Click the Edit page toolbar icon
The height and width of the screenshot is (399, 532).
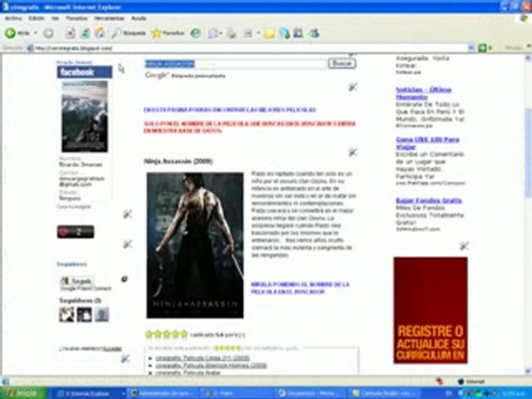pos(248,33)
